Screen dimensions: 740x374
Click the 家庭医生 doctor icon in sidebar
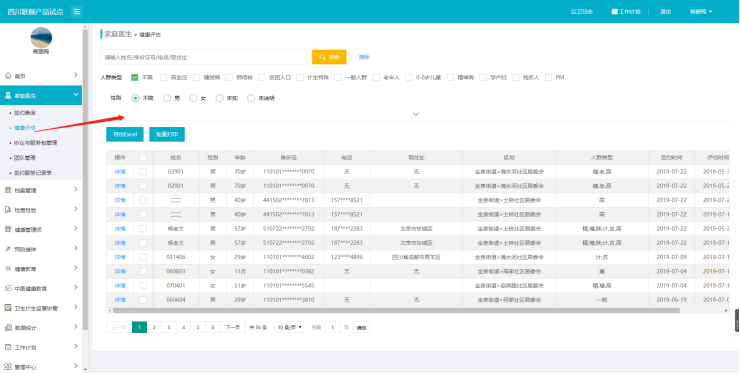click(8, 95)
